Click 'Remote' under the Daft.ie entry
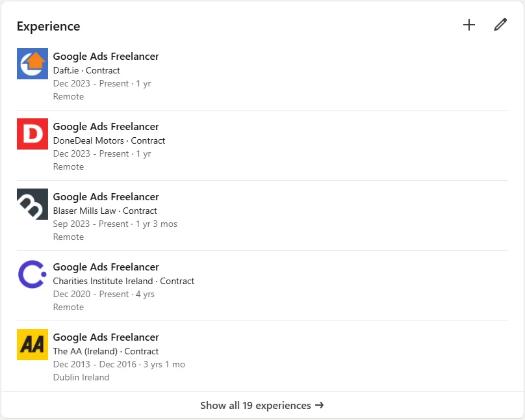This screenshot has height=420, width=525. [x=68, y=96]
